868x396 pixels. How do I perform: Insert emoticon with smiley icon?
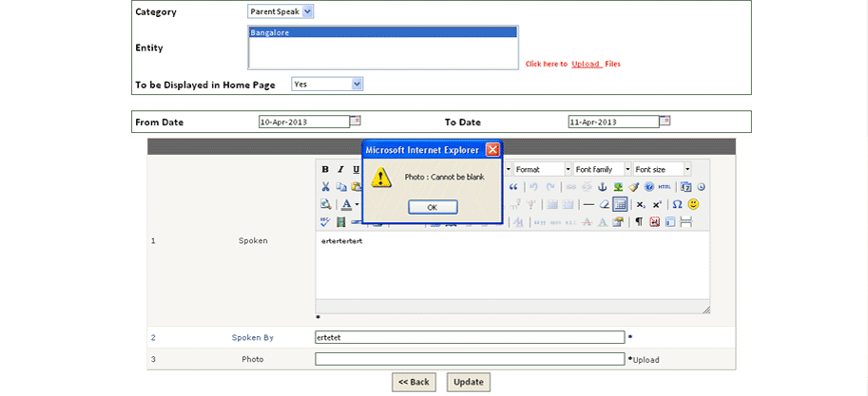[x=693, y=204]
